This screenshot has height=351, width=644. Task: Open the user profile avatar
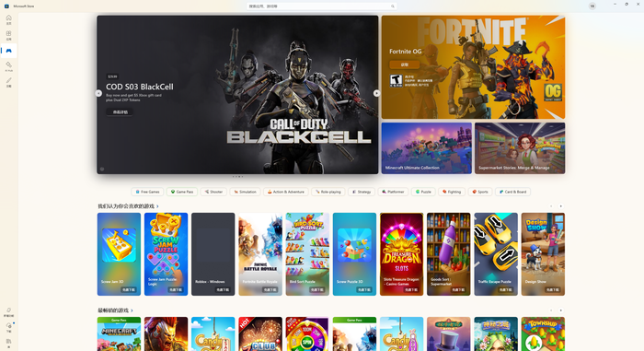click(x=592, y=6)
